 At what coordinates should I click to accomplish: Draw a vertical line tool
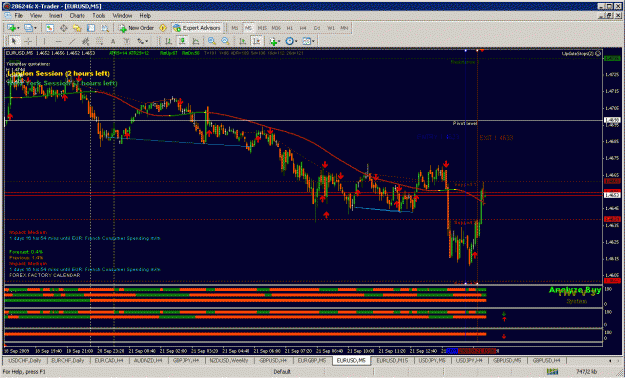tap(44, 41)
